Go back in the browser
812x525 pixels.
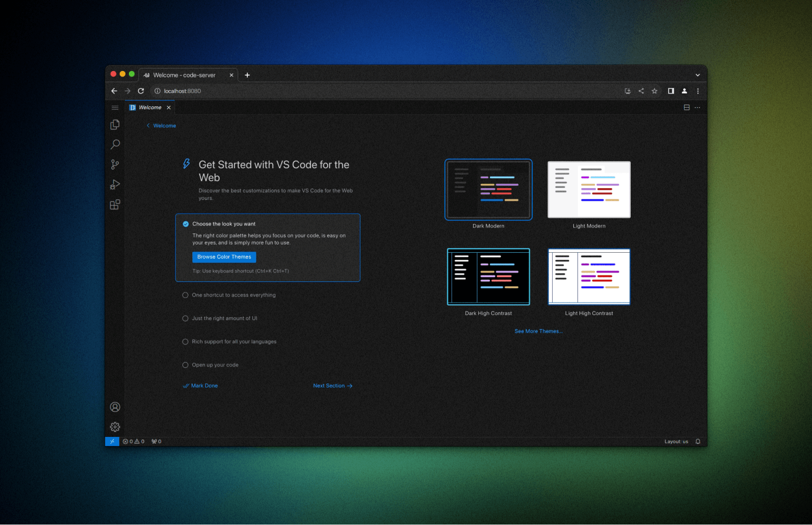coord(114,91)
